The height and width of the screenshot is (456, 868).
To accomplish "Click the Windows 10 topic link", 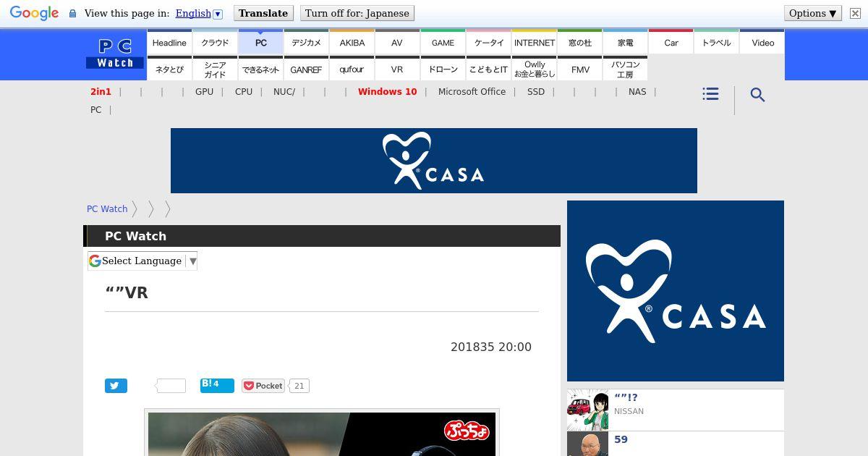I will click(x=387, y=92).
